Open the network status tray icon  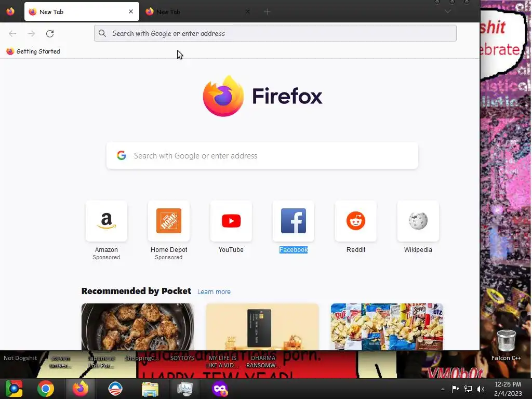[x=468, y=389]
